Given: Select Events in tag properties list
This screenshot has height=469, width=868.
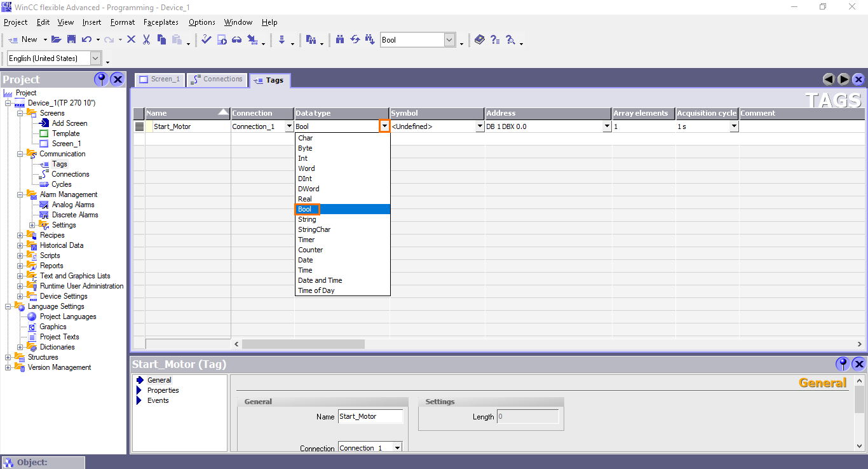Looking at the screenshot, I should click(158, 400).
